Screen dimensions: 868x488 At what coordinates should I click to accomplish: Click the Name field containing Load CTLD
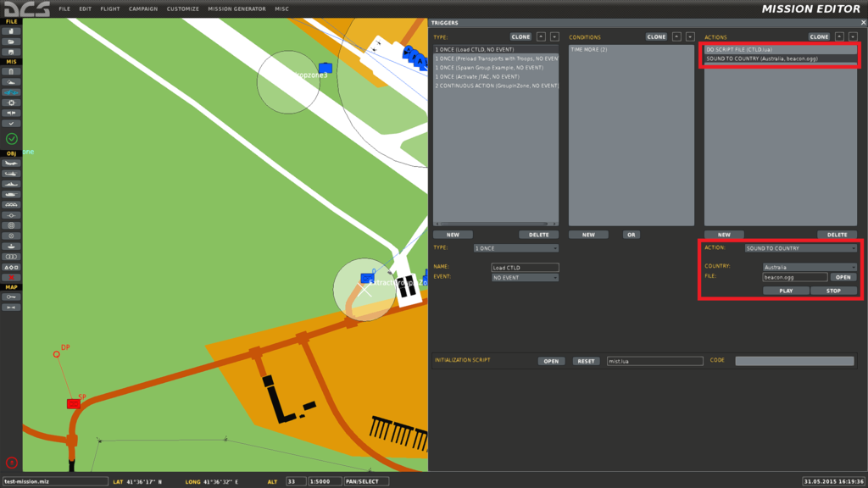click(x=525, y=268)
